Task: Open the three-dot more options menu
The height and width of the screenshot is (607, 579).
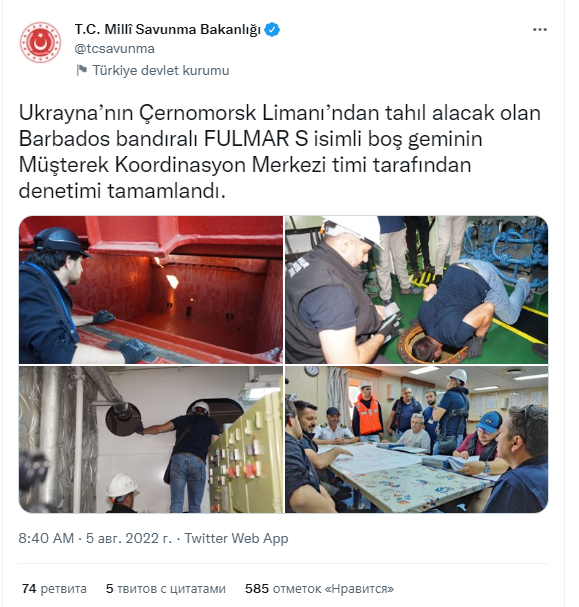Action: click(540, 30)
